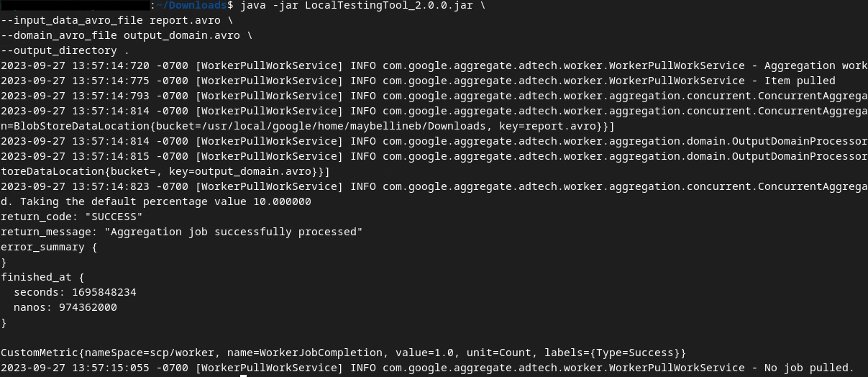Click the terminal cursor on the last line
This screenshot has height=377, width=868.
(x=244, y=375)
